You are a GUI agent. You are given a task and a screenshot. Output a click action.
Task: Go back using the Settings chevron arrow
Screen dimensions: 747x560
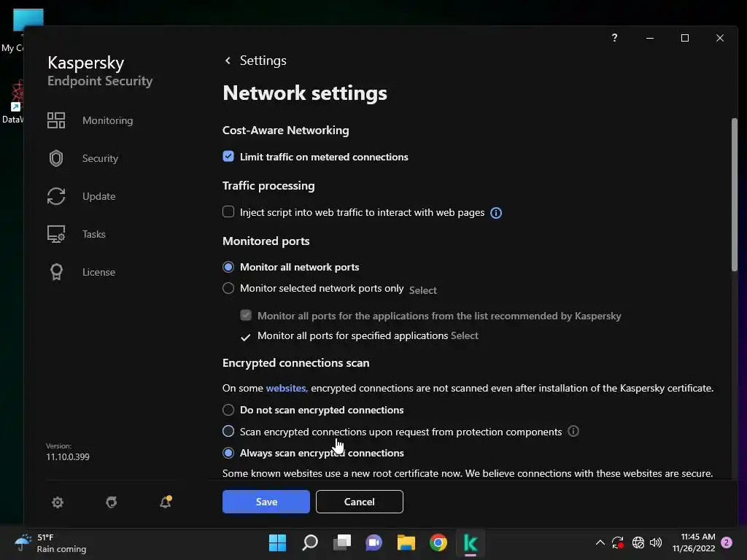(228, 61)
